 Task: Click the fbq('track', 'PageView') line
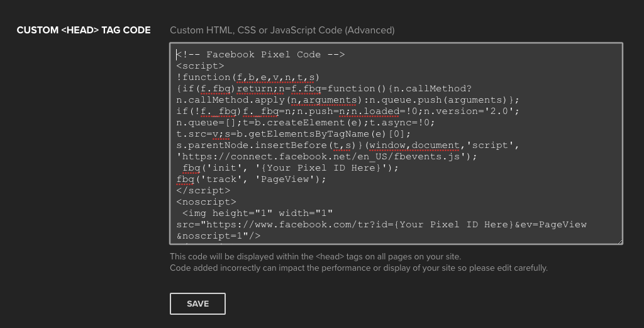252,179
